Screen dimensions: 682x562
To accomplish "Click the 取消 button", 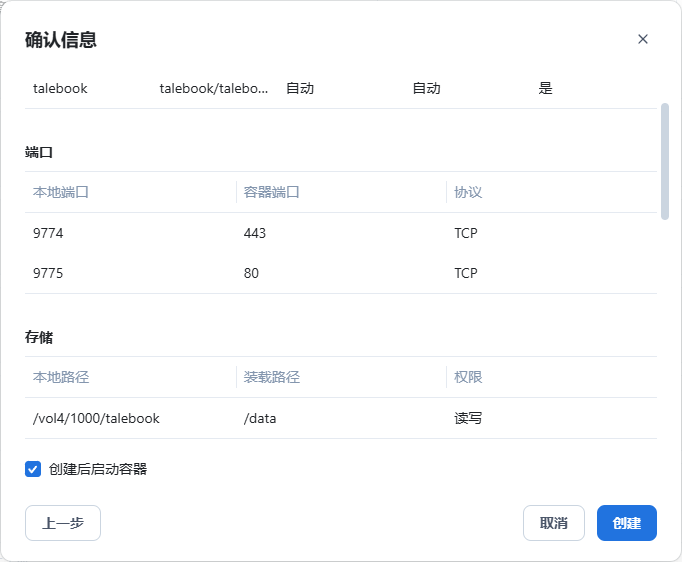I will point(553,523).
